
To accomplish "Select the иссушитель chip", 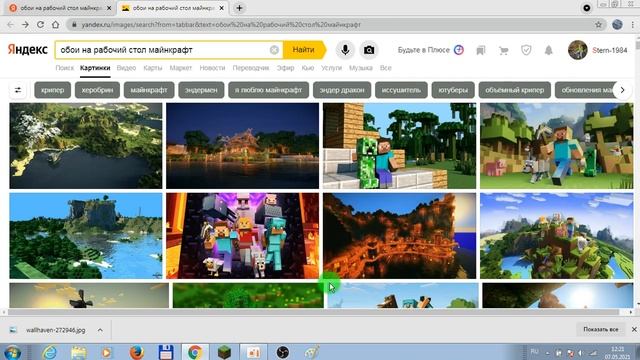I will pos(401,90).
